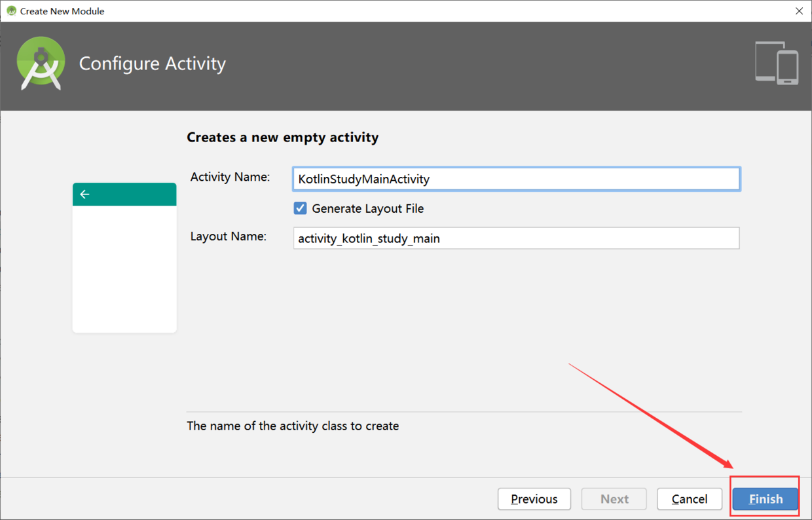Focus the Layout Name input field
The height and width of the screenshot is (520, 812).
(517, 238)
